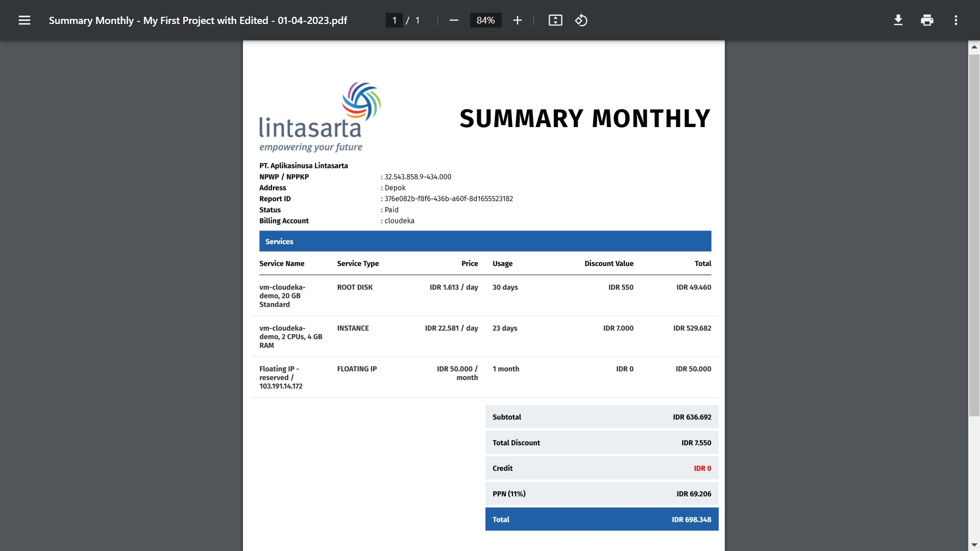Click the scrollbar up arrow

point(974,46)
